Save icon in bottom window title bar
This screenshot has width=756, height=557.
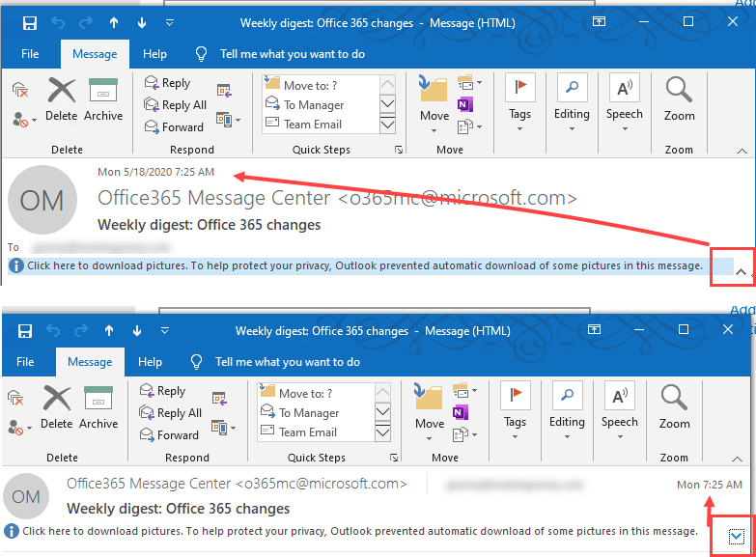[25, 331]
